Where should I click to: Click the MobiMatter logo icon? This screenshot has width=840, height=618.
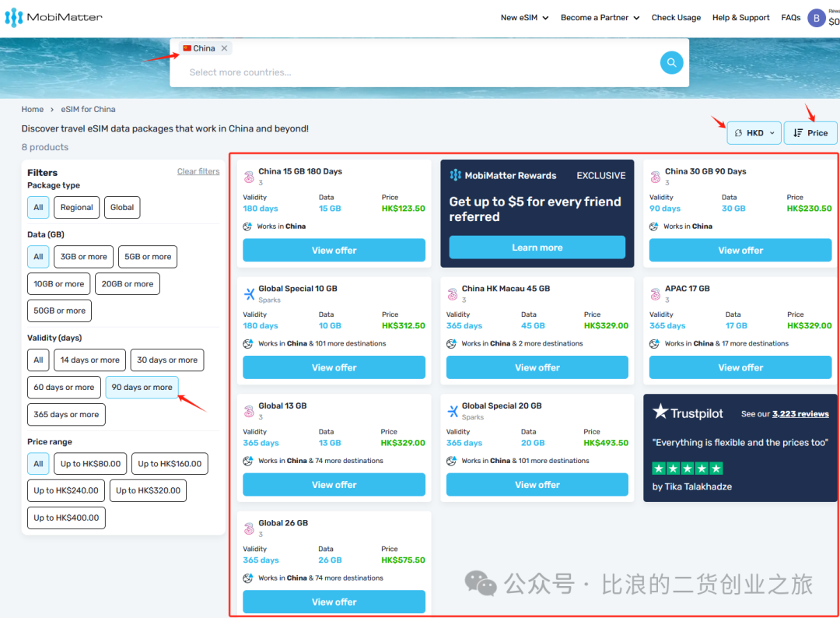[x=14, y=18]
